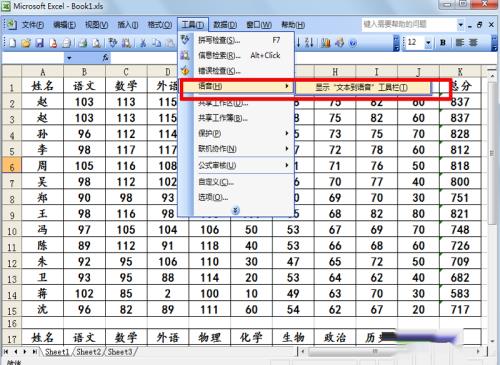Click cell containing 周 in row 6
The image size is (500, 365).
(42, 166)
